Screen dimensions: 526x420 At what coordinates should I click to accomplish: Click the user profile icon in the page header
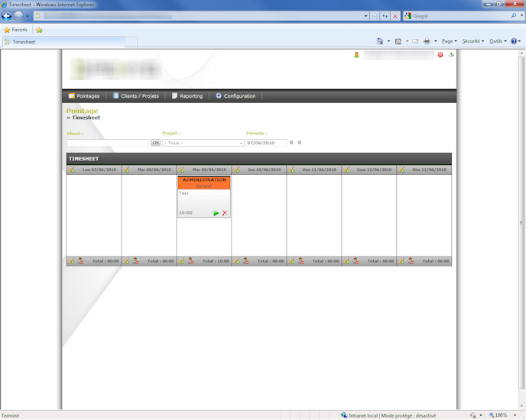point(356,55)
